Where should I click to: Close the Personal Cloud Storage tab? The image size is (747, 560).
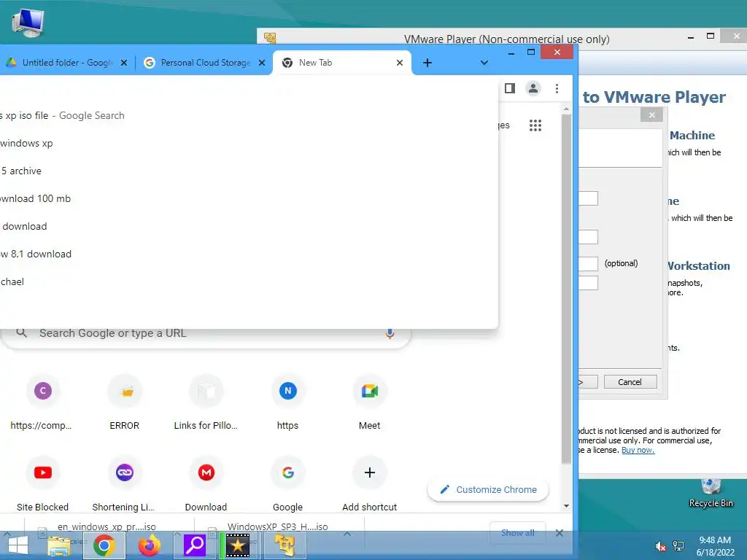pos(262,63)
